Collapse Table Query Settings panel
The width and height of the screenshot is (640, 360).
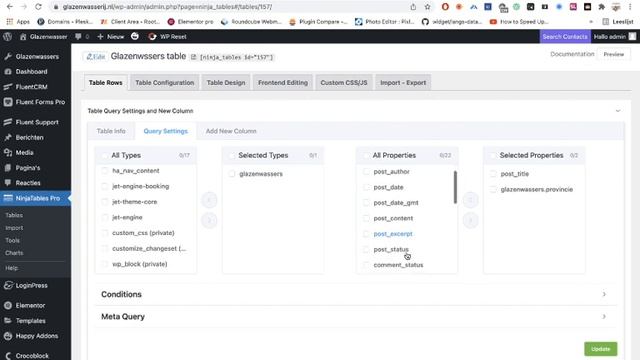[x=618, y=111]
